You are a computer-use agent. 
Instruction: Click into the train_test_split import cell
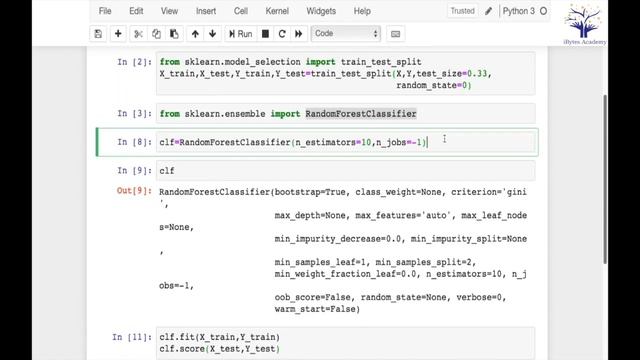click(345, 73)
